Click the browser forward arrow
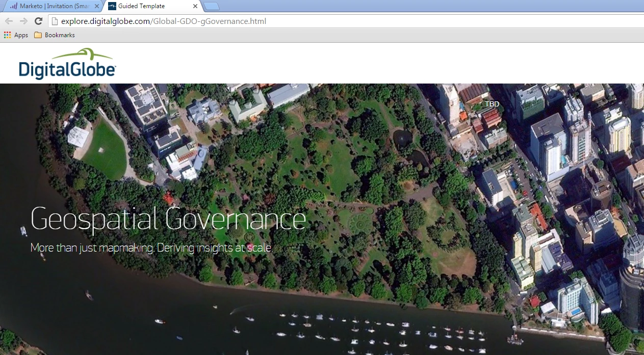644x355 pixels. pos(23,21)
